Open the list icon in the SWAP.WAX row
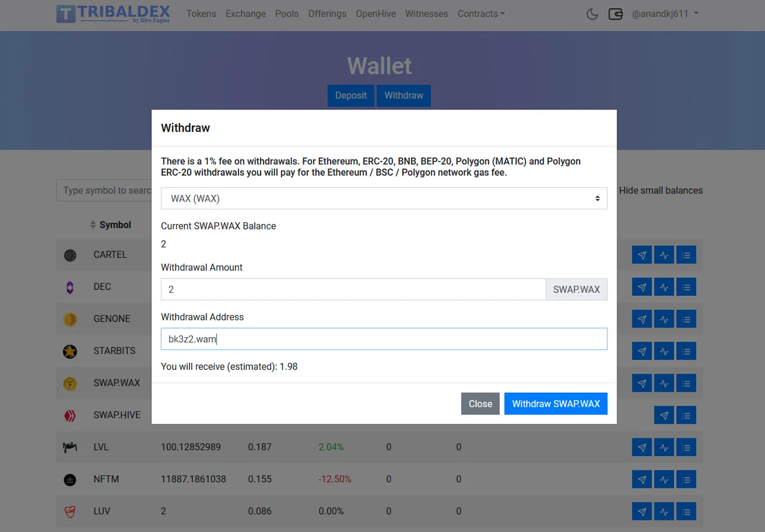This screenshot has height=532, width=765. tap(686, 383)
